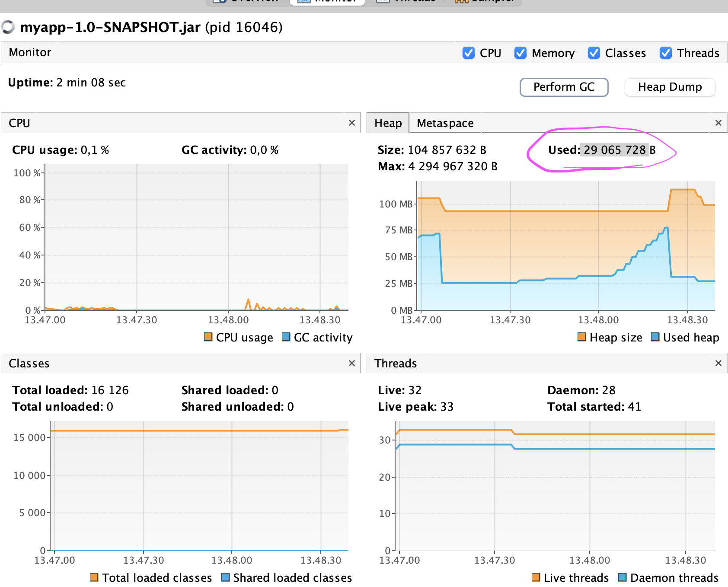Click the Heap size legend swatch
Viewport: 728px width, 587px height.
coord(581,337)
